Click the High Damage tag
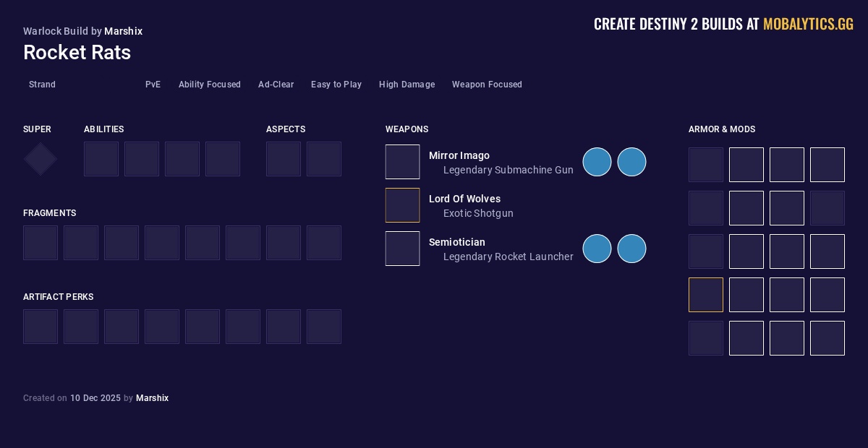The width and height of the screenshot is (868, 448). [x=407, y=85]
